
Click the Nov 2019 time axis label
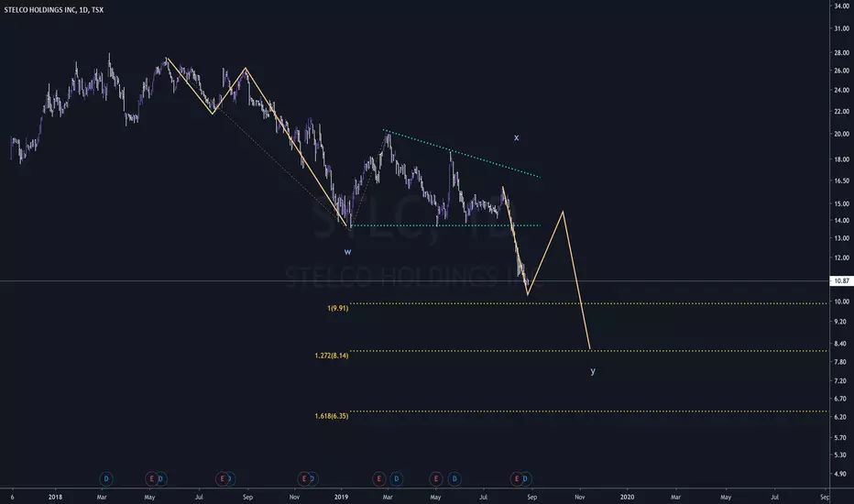579,497
